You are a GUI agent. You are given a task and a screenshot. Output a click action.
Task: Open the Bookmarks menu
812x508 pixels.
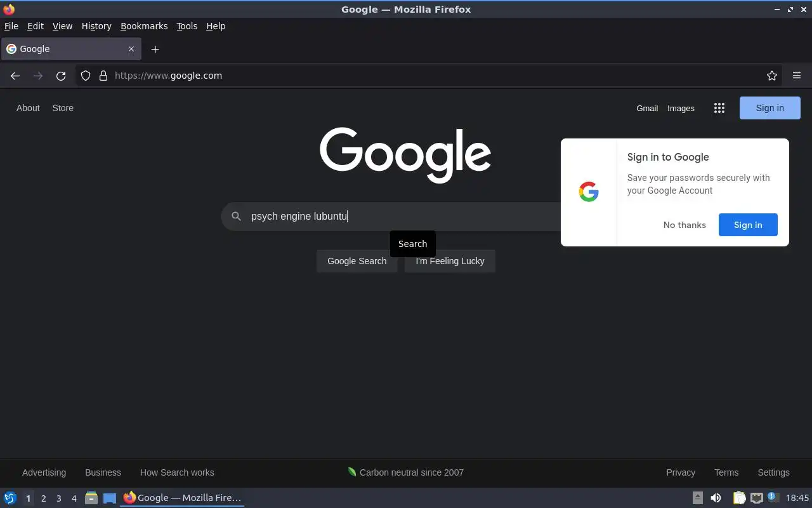click(144, 26)
